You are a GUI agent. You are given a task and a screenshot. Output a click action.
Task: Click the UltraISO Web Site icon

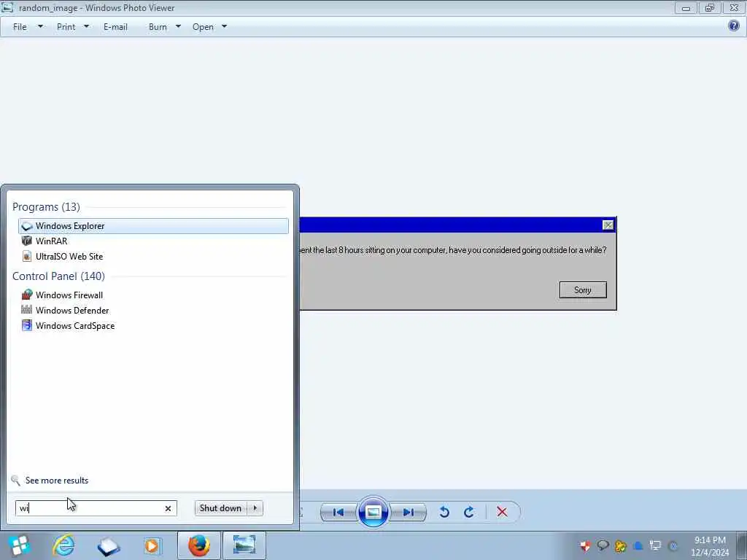[27, 256]
